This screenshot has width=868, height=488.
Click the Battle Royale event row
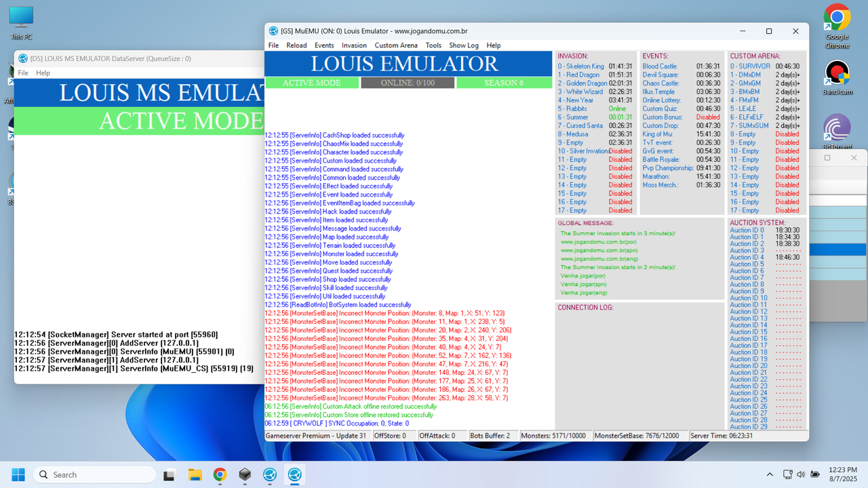(x=682, y=159)
